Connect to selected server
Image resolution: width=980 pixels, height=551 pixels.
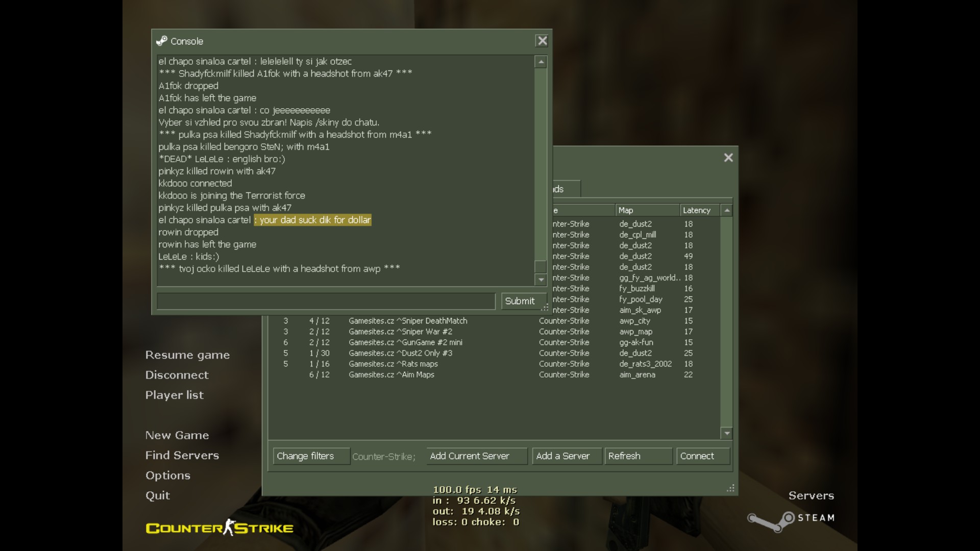pyautogui.click(x=703, y=456)
